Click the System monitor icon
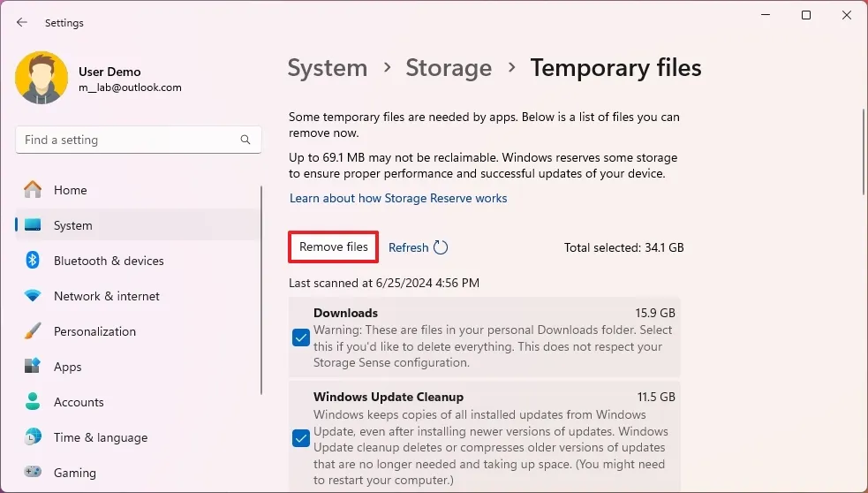This screenshot has height=493, width=868. 33,225
